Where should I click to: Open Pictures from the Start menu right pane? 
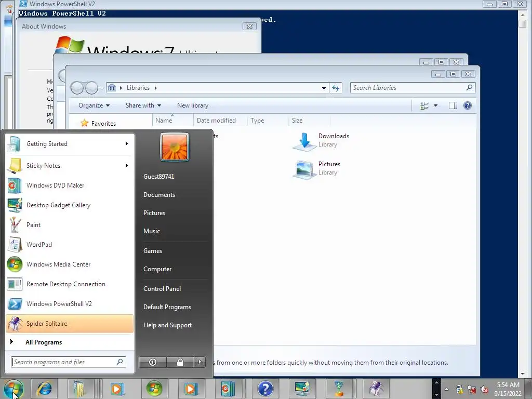(154, 213)
